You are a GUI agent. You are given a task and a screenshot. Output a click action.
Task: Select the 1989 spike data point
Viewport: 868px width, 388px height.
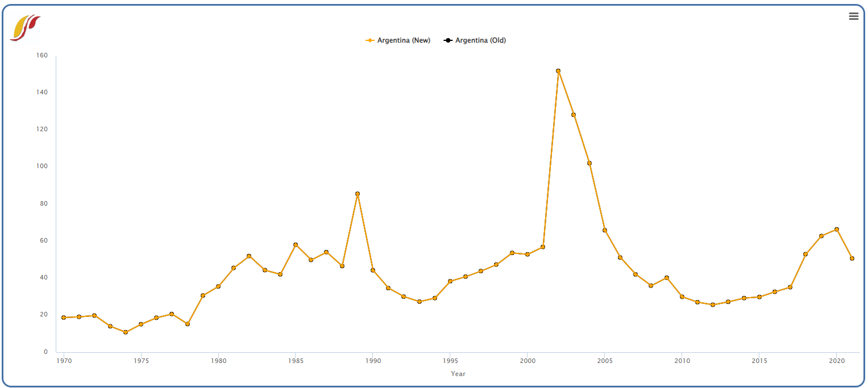click(x=358, y=194)
